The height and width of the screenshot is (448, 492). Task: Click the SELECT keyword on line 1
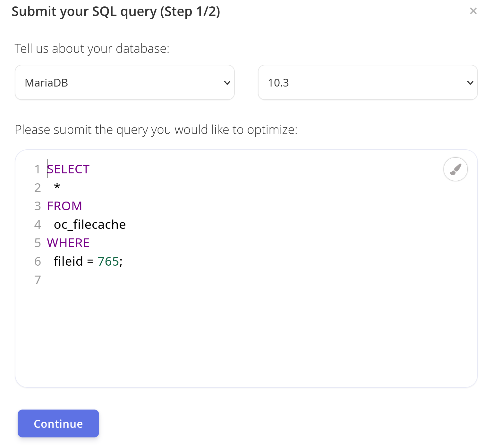(x=68, y=169)
